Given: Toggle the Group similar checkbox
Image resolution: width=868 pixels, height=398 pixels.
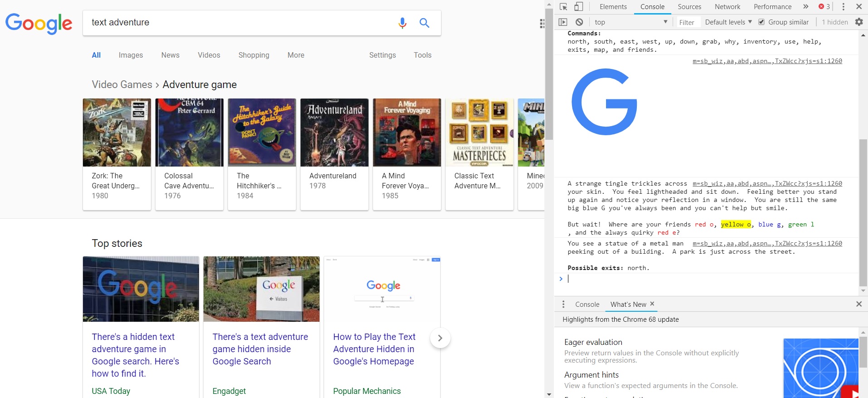Looking at the screenshot, I should click(x=761, y=22).
